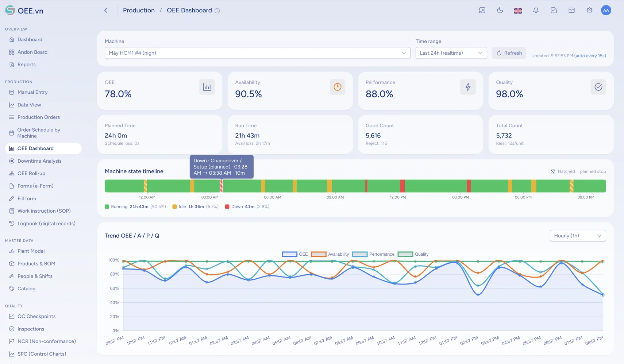Open mail envelope icon
Viewport: 624px width, 364px height.
tap(571, 11)
